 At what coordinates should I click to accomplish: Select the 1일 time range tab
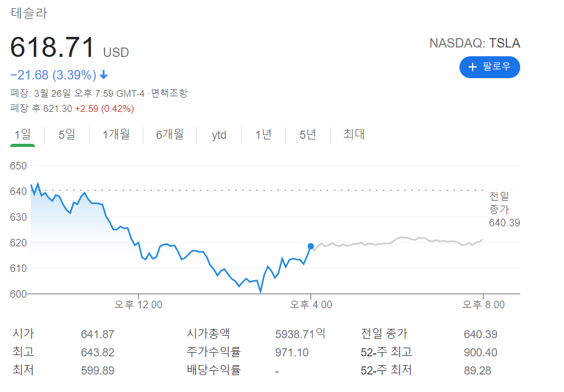(x=23, y=135)
